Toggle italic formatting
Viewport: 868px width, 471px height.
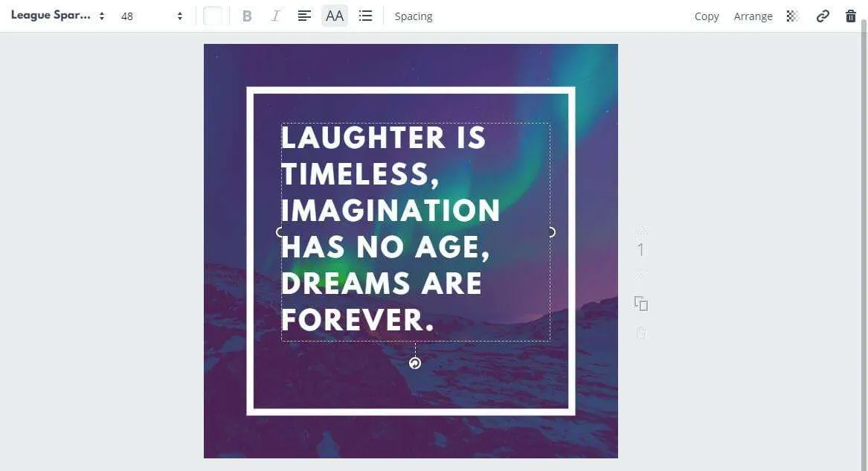coord(275,16)
